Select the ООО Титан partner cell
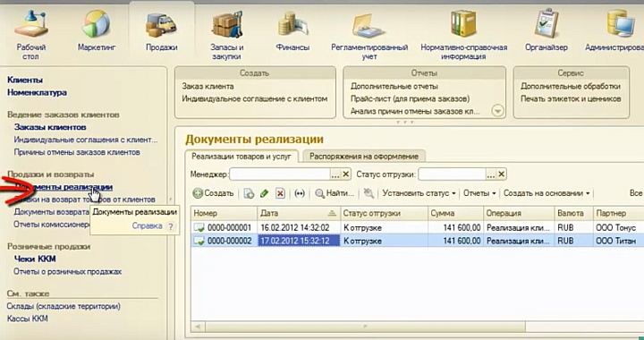 click(x=619, y=241)
